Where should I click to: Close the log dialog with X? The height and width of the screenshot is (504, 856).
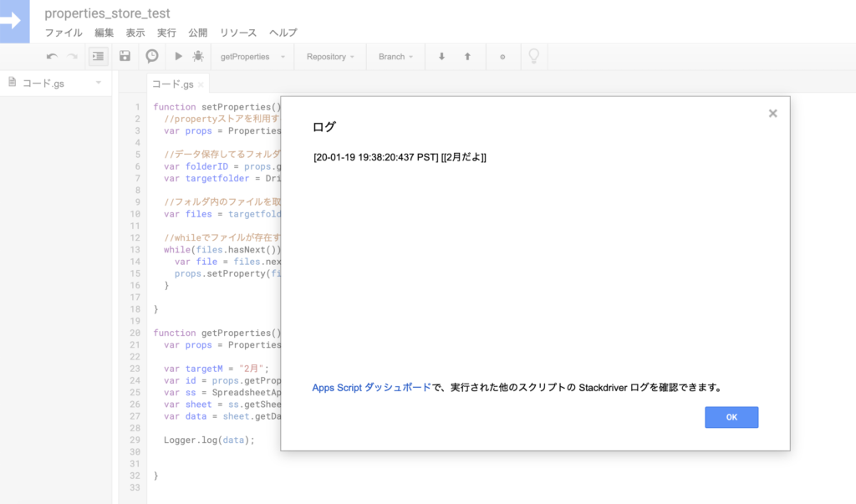tap(772, 114)
